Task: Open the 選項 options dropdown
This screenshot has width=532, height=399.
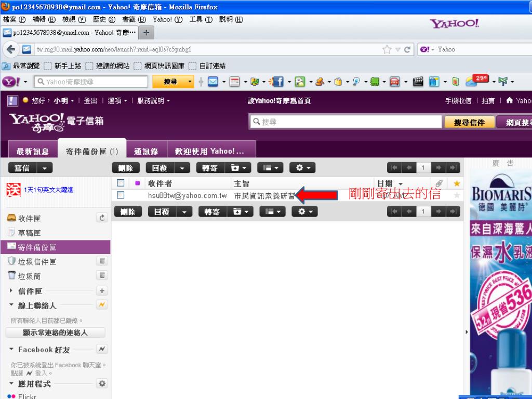Action: [117, 101]
